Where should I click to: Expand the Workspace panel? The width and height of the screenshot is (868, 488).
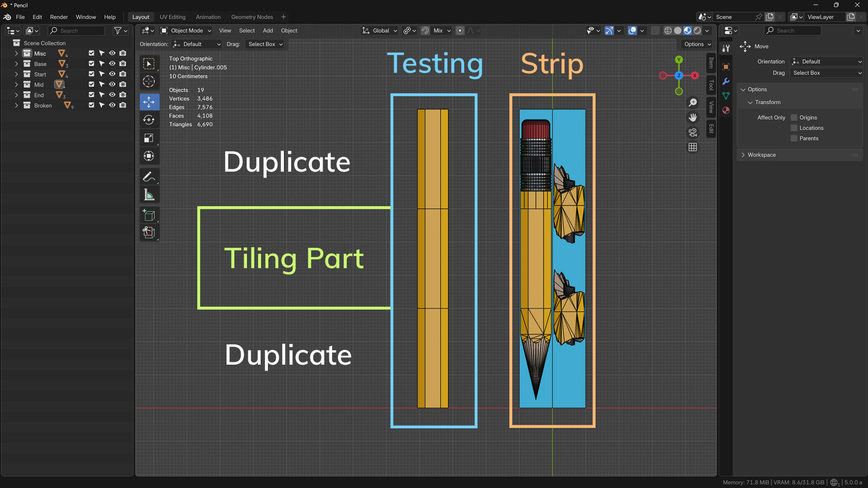coord(761,155)
